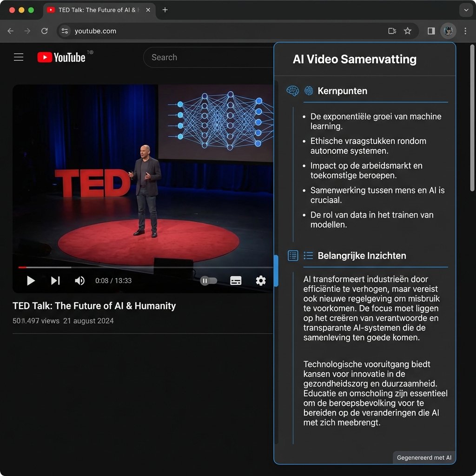Open the YouTube hamburger menu

[x=18, y=57]
